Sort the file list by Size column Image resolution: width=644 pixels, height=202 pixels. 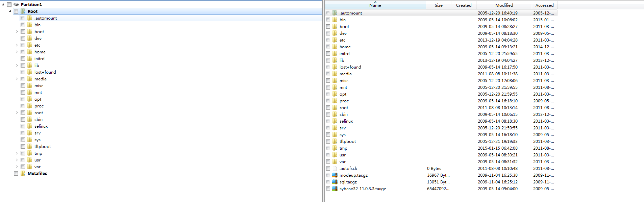(x=439, y=5)
